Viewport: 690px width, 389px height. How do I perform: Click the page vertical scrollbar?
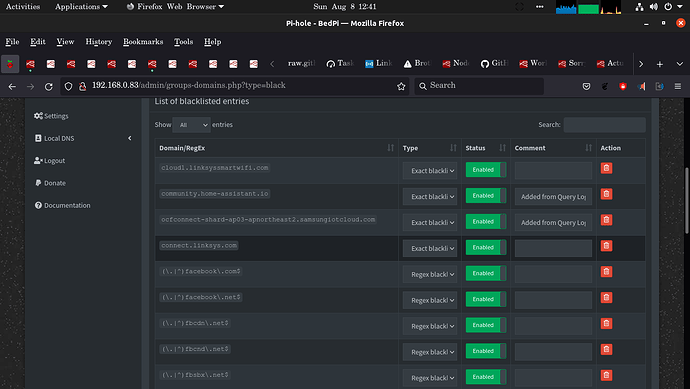[687, 201]
